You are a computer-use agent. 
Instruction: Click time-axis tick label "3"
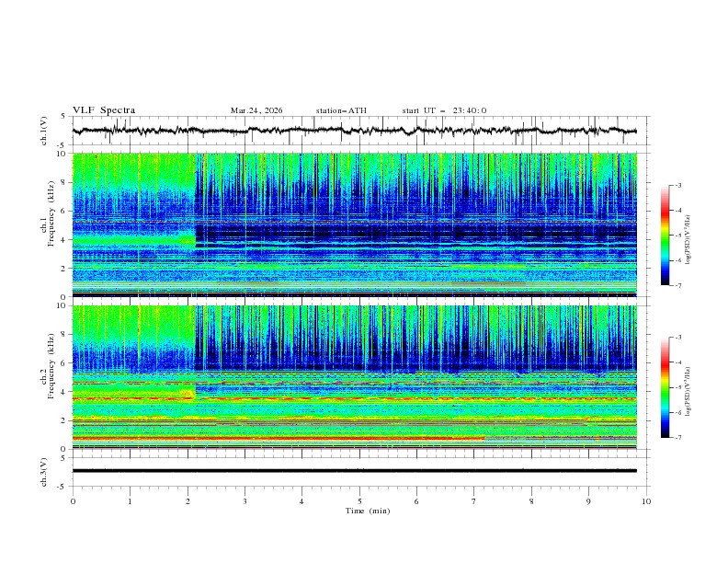245,501
